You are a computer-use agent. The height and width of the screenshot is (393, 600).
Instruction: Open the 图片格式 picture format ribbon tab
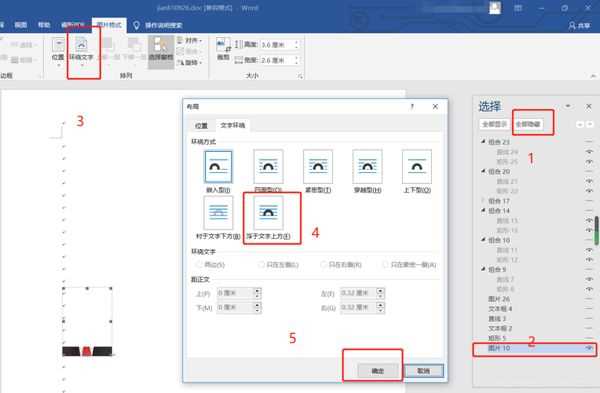[109, 25]
